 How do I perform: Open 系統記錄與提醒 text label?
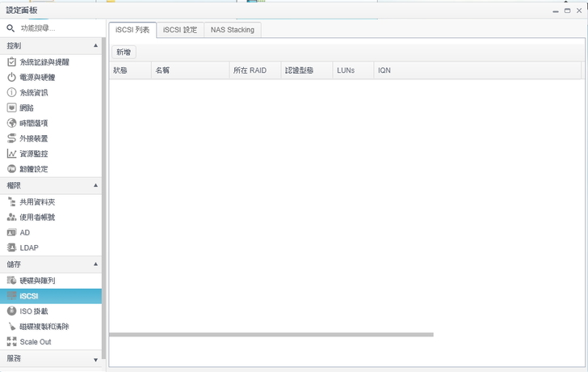44,62
